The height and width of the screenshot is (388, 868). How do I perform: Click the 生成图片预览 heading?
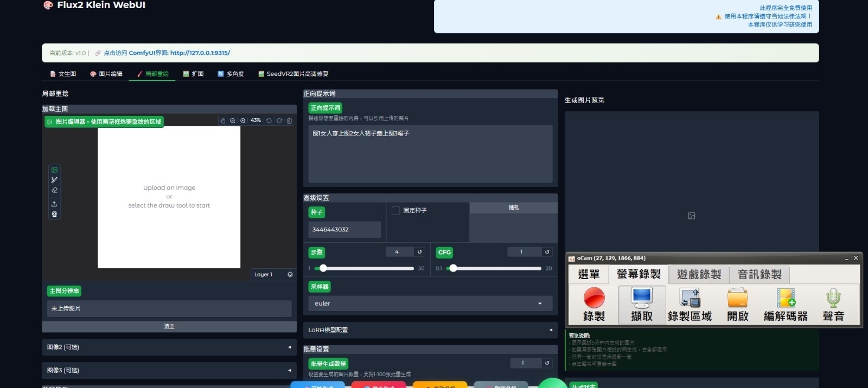pos(584,100)
